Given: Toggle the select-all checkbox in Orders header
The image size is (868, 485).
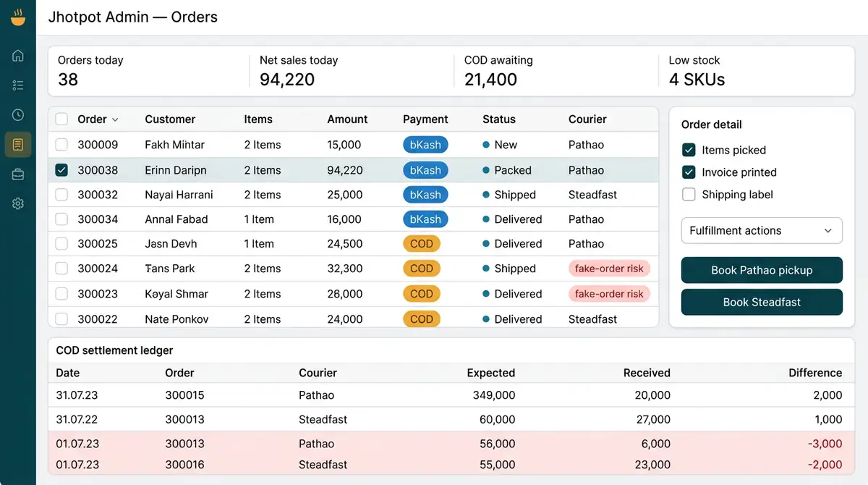Looking at the screenshot, I should [x=61, y=119].
